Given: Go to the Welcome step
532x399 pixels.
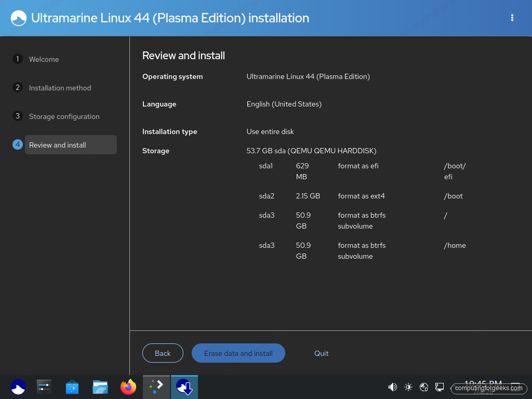Looking at the screenshot, I should coord(44,59).
